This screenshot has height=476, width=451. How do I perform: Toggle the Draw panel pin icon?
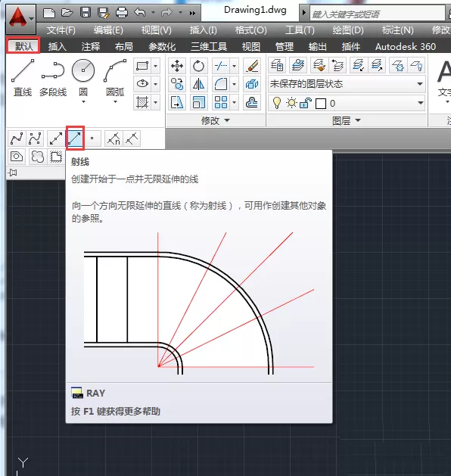(x=13, y=173)
